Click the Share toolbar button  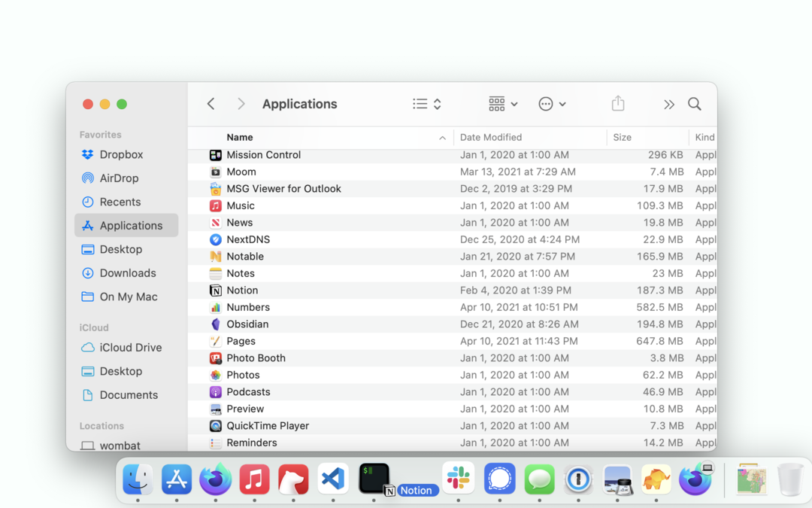click(618, 104)
